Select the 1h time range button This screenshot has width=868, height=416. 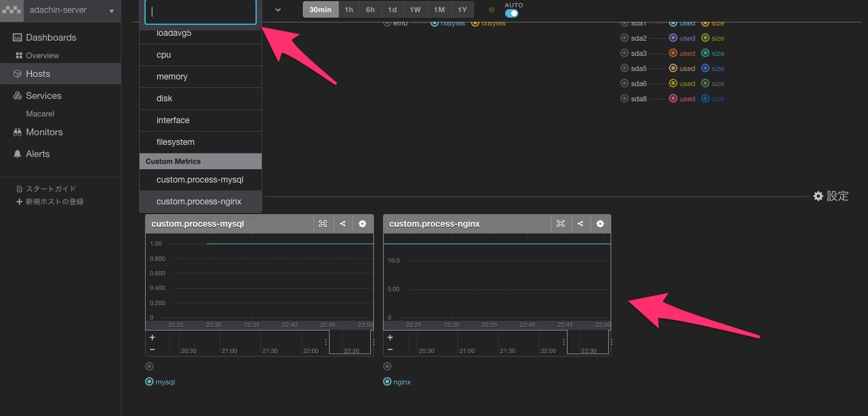[349, 10]
